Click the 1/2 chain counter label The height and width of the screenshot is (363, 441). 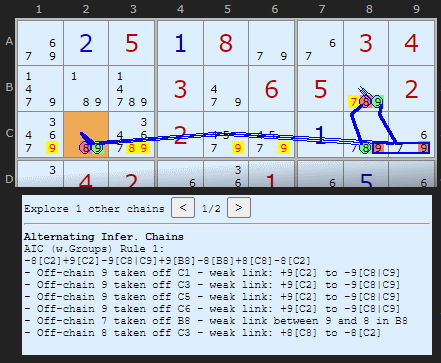click(211, 209)
